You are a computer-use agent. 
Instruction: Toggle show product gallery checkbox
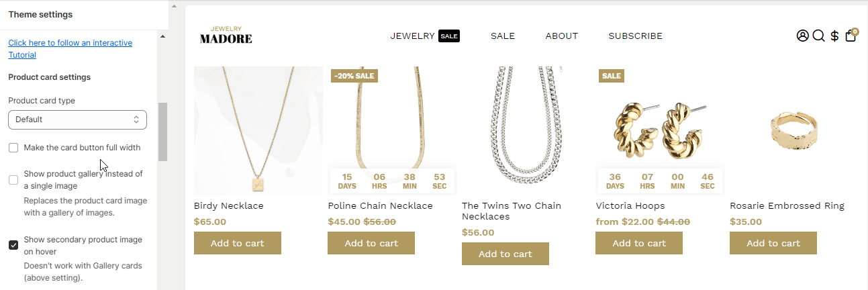pyautogui.click(x=13, y=180)
